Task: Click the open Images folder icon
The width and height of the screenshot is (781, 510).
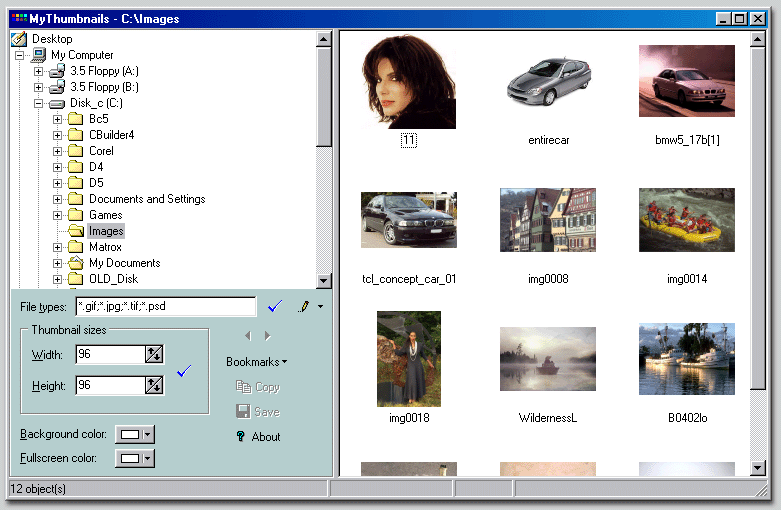Action: [x=76, y=231]
